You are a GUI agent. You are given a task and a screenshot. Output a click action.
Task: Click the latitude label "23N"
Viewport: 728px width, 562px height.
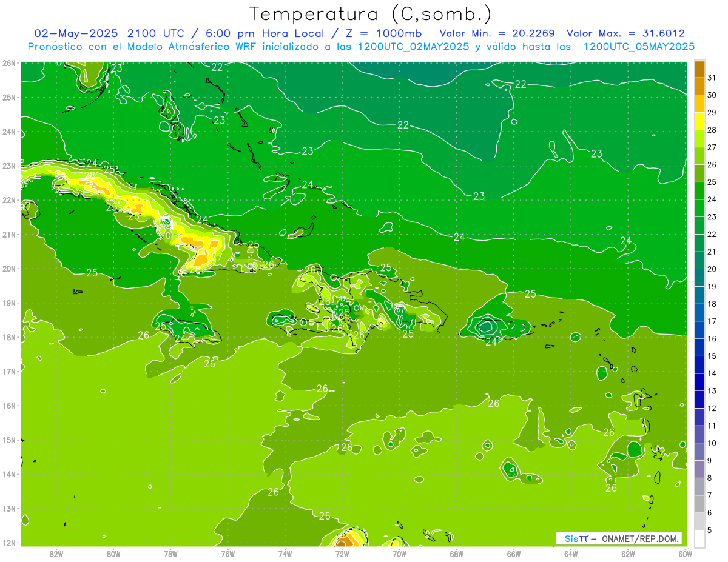[x=9, y=166]
